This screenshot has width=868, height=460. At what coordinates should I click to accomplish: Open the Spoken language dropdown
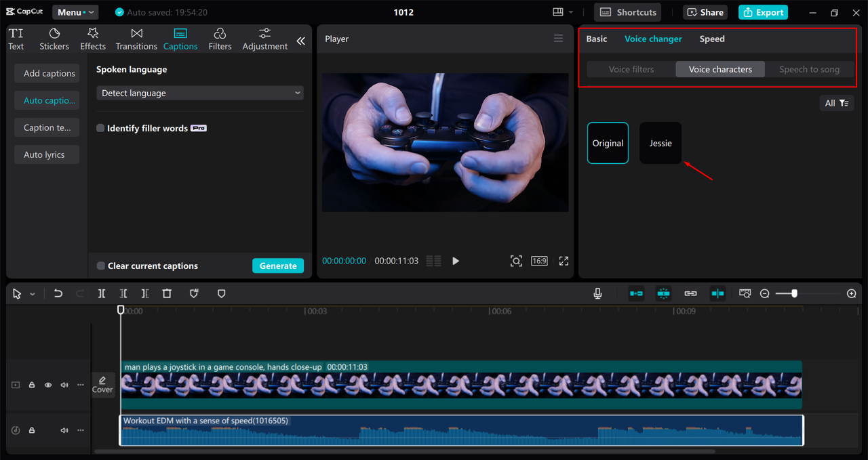point(200,93)
